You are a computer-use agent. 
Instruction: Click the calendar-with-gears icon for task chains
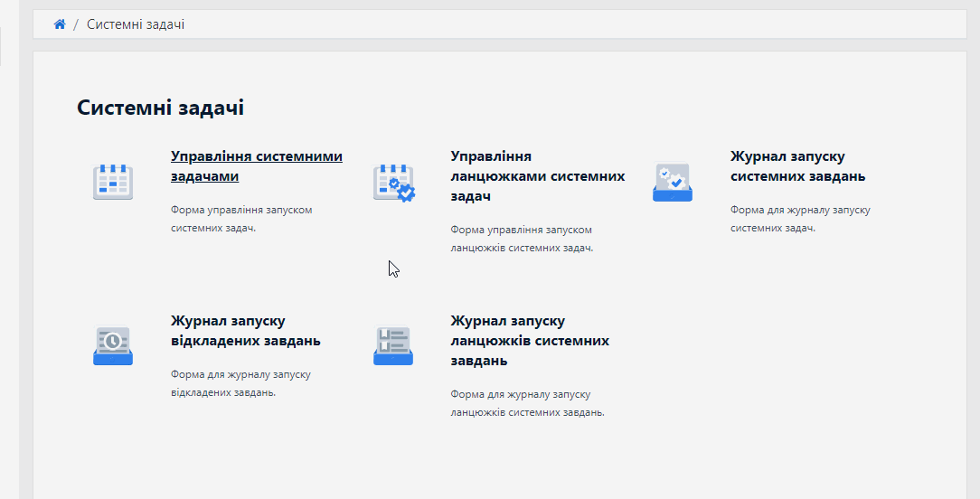coord(394,183)
